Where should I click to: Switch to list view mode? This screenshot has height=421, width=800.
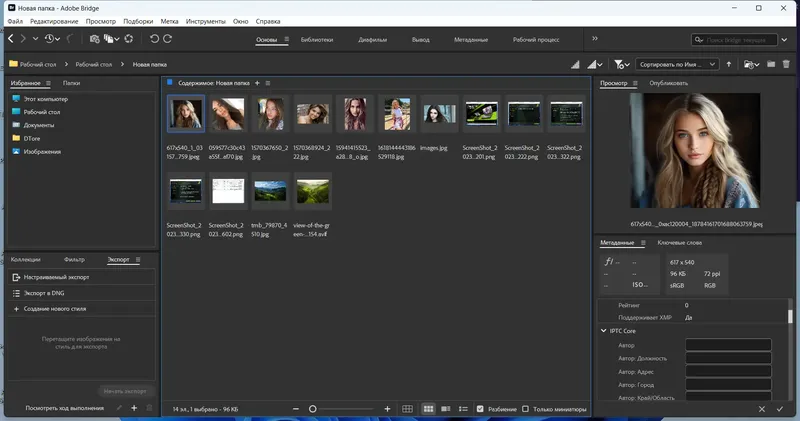click(x=463, y=409)
